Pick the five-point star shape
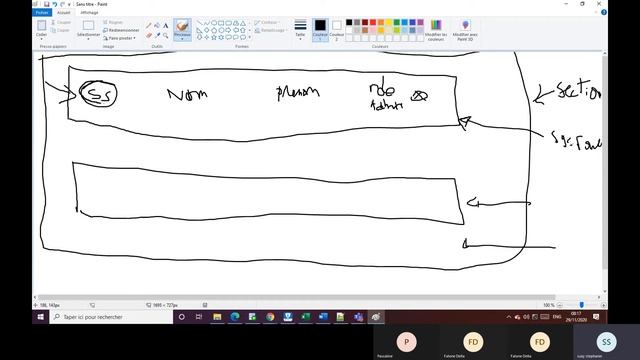Image resolution: width=640 pixels, height=360 pixels. [214, 37]
